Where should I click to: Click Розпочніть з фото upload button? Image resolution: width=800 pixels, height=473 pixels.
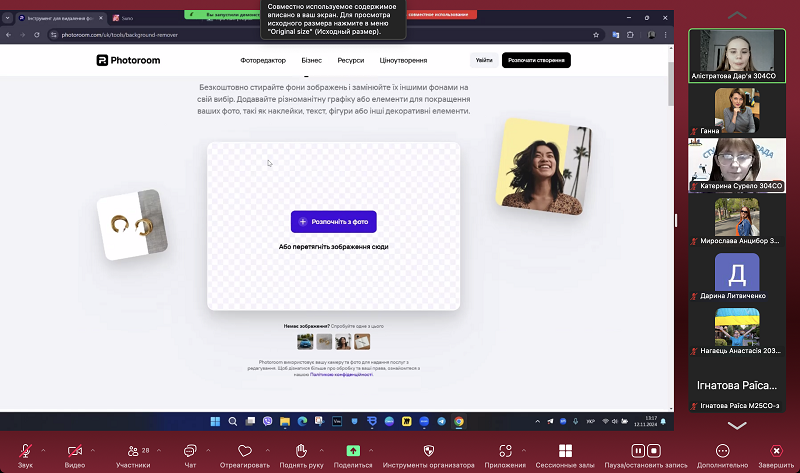click(334, 221)
